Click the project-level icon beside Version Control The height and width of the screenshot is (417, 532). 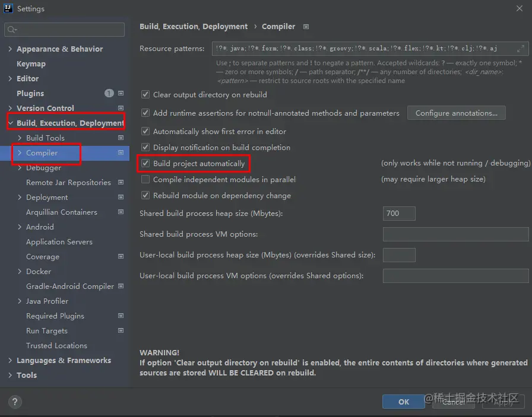pos(121,108)
